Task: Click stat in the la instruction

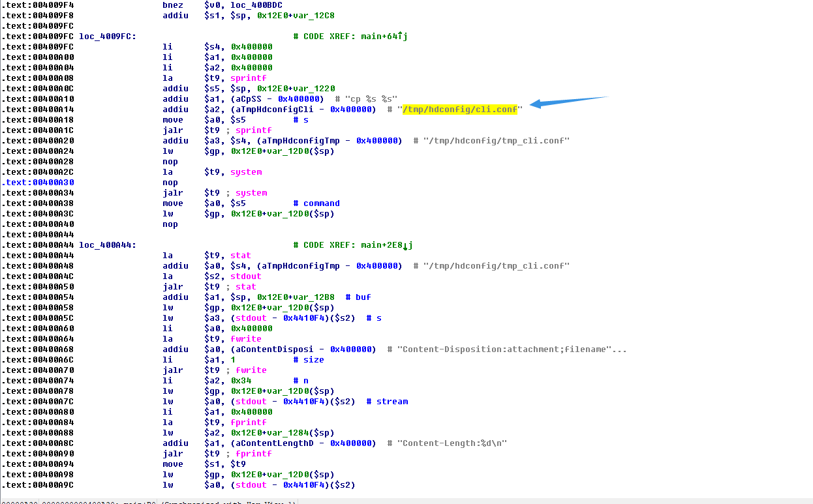Action: click(241, 256)
